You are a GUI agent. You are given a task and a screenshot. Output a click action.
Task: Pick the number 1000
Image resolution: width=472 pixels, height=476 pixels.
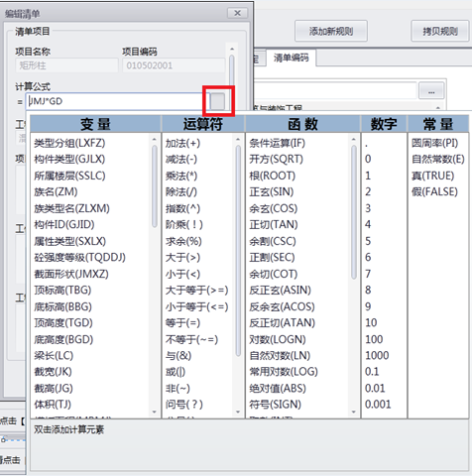(377, 356)
